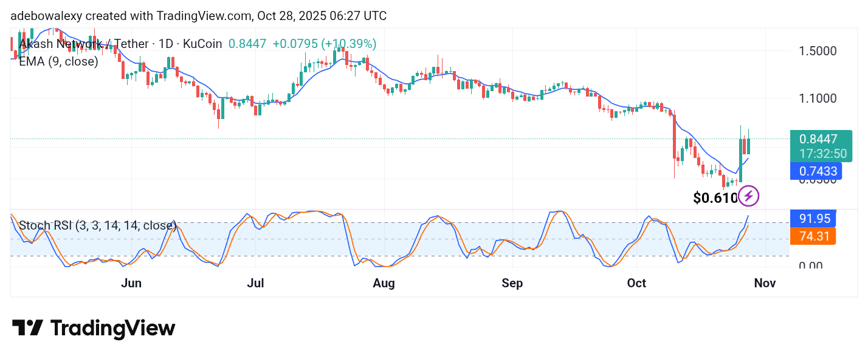Select the Nov label on the time axis
Screen dimensions: 868x359
pos(765,283)
